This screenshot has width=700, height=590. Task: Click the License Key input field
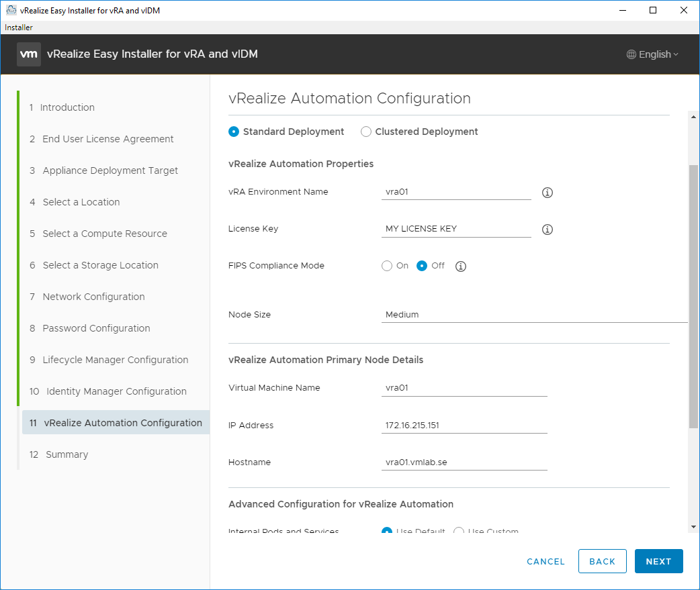click(456, 230)
